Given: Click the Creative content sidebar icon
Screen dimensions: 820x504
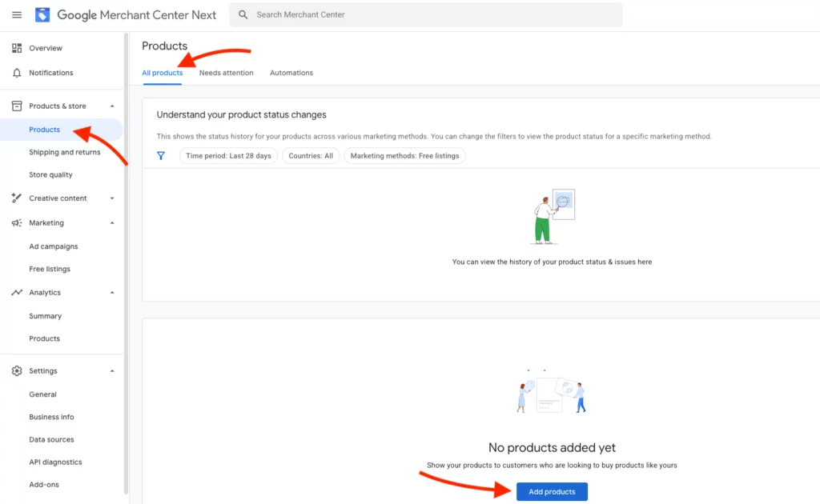Looking at the screenshot, I should click(x=17, y=198).
